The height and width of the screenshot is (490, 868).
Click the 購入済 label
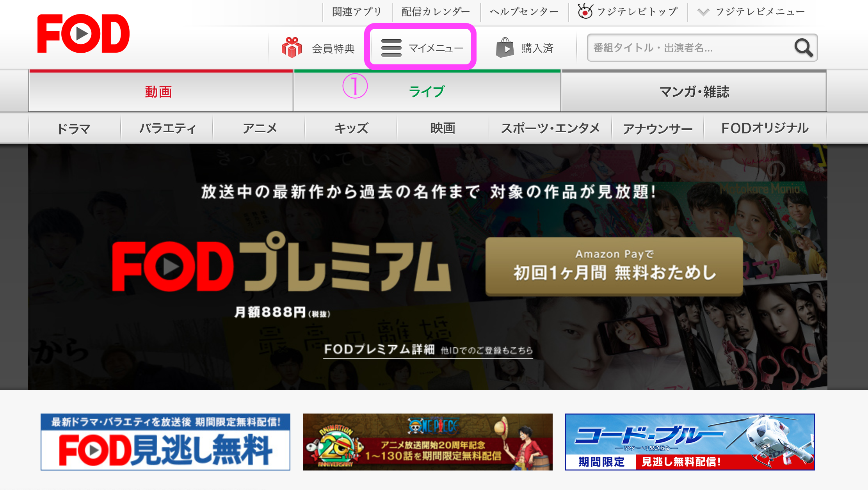(537, 48)
